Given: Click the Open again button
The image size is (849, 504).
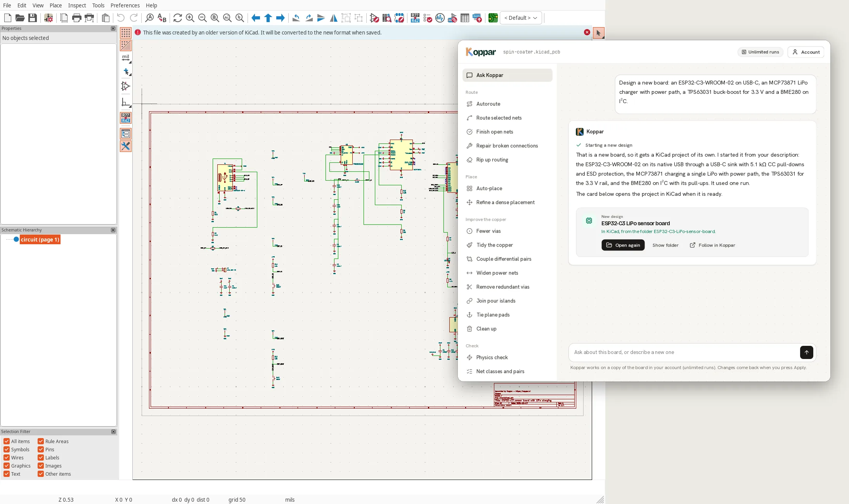Looking at the screenshot, I should 623,245.
